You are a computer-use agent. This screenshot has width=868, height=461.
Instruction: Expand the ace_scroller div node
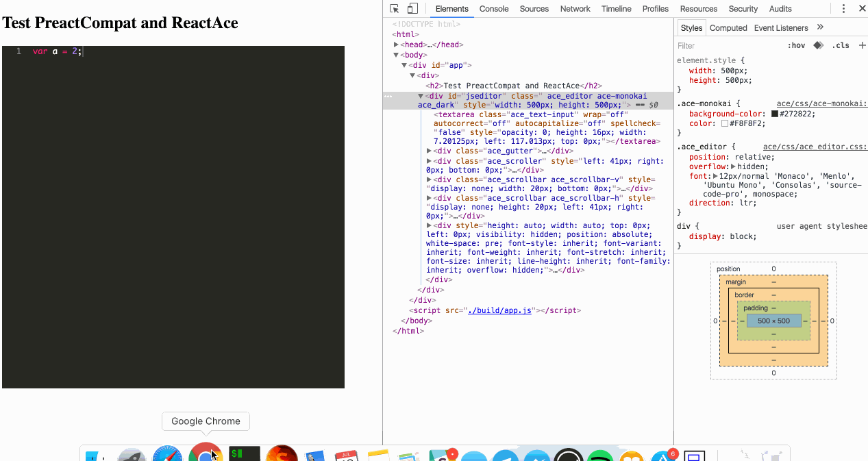[429, 161]
